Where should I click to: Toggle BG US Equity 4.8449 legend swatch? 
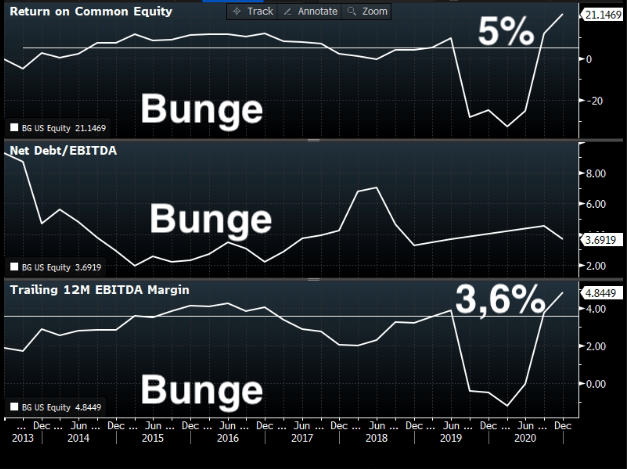pyautogui.click(x=14, y=407)
